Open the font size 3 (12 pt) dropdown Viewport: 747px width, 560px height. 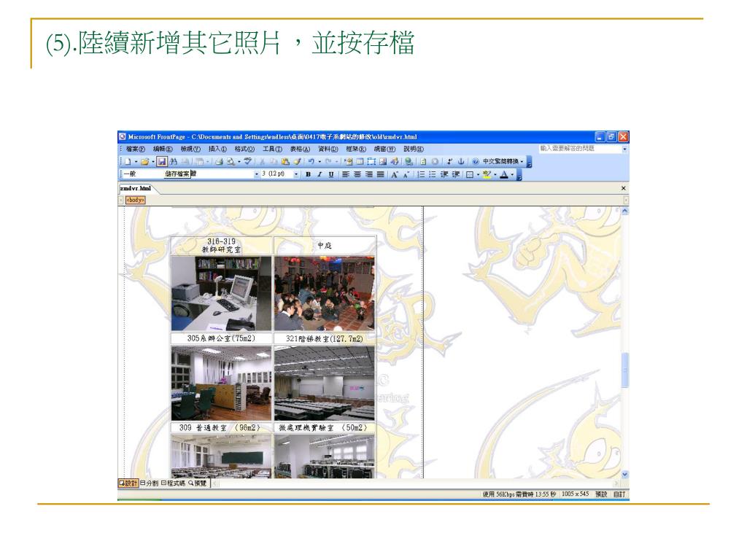pyautogui.click(x=296, y=174)
